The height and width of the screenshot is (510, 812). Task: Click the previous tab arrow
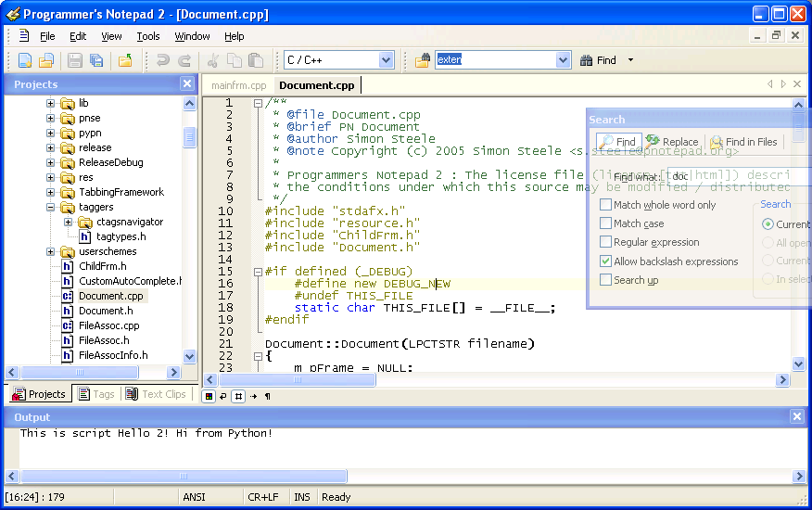coord(769,84)
